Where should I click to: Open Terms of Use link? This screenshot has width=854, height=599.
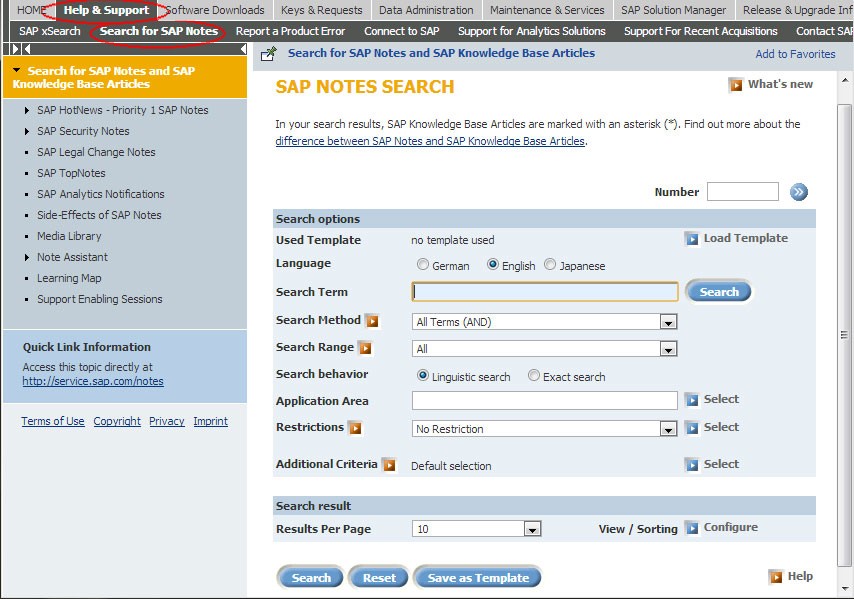point(53,421)
